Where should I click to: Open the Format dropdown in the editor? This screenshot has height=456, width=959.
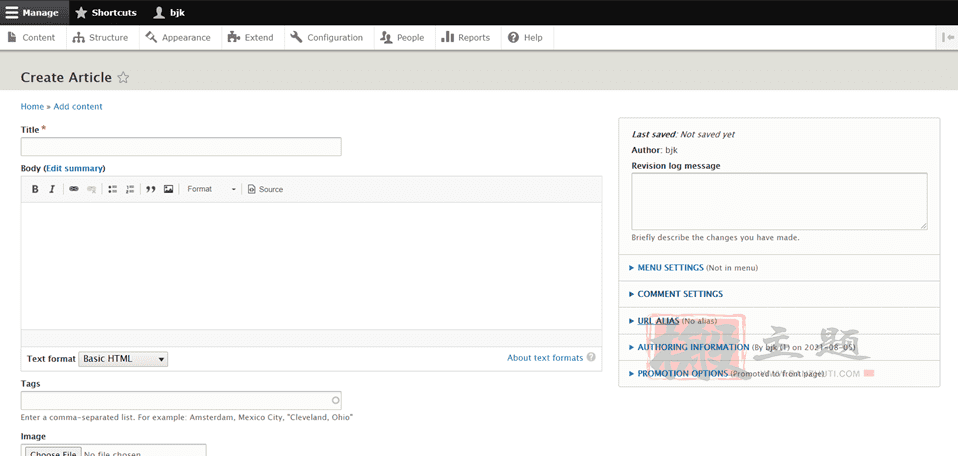(211, 189)
